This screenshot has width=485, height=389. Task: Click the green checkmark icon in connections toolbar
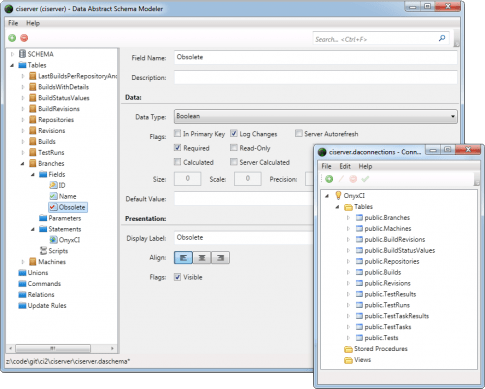point(365,179)
